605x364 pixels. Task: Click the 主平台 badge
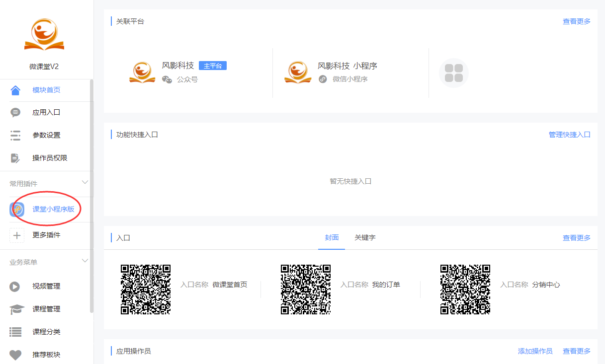point(213,66)
